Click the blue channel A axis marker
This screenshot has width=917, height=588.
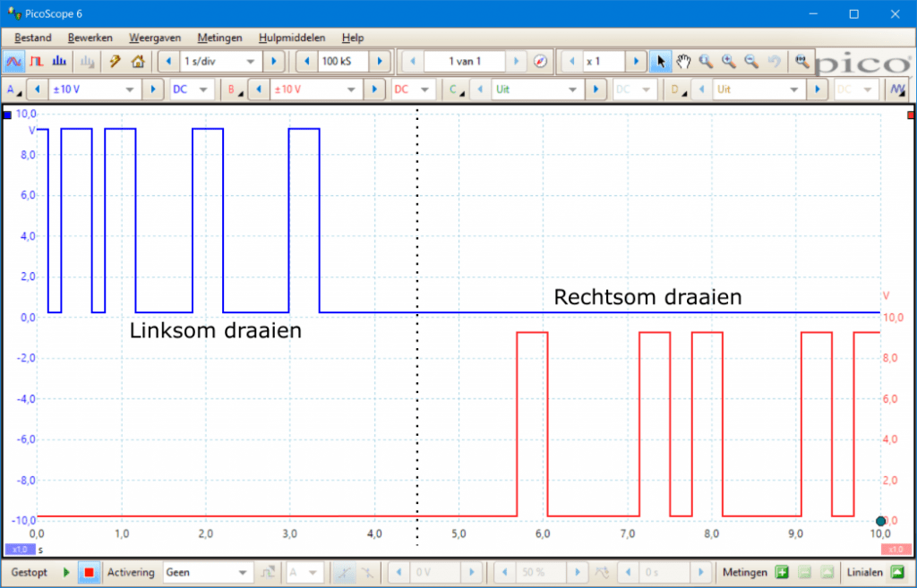tap(8, 115)
